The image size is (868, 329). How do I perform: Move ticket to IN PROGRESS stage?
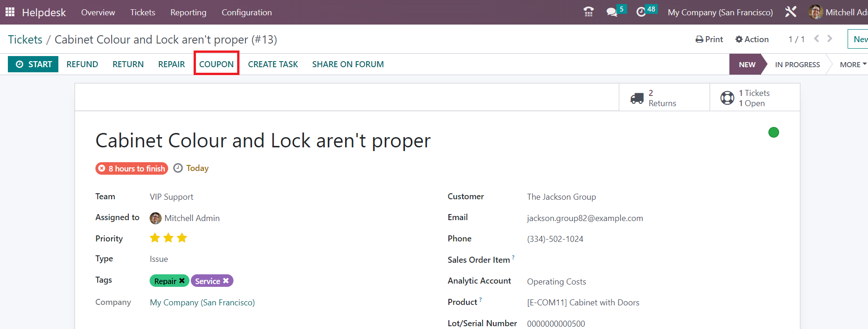tap(797, 64)
